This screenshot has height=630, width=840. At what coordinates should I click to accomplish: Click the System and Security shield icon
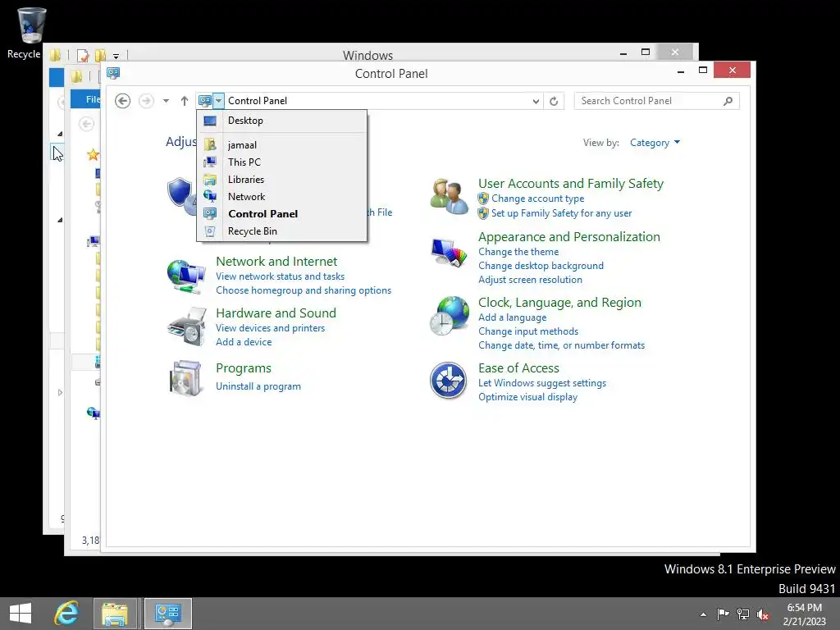(x=181, y=196)
